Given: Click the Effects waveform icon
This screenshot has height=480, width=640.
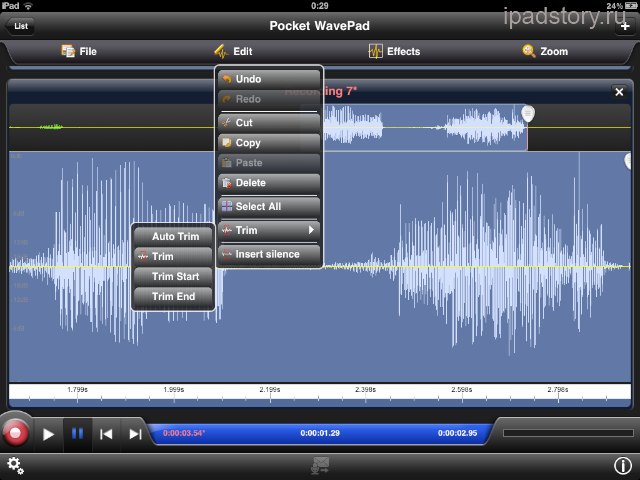Looking at the screenshot, I should pos(376,51).
